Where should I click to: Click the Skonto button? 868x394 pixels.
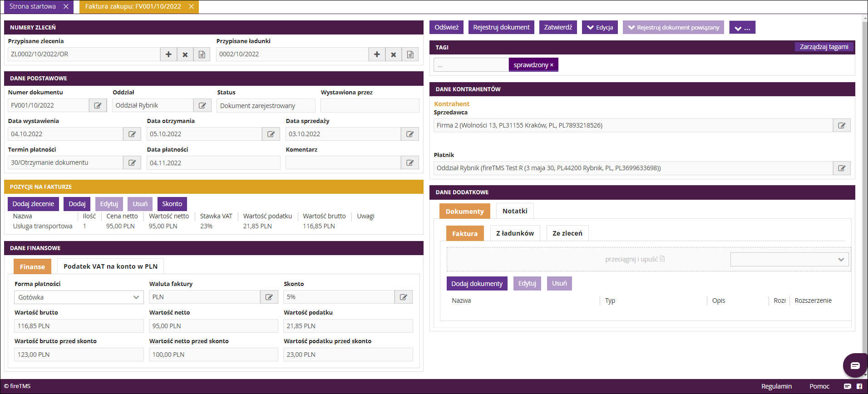pyautogui.click(x=172, y=204)
